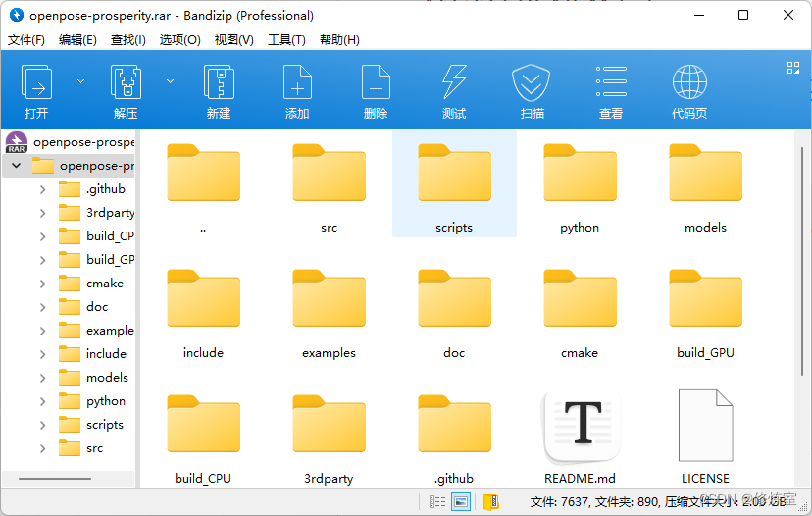Expand the build_GP tree node
Viewport: 812px width, 516px height.
[42, 260]
